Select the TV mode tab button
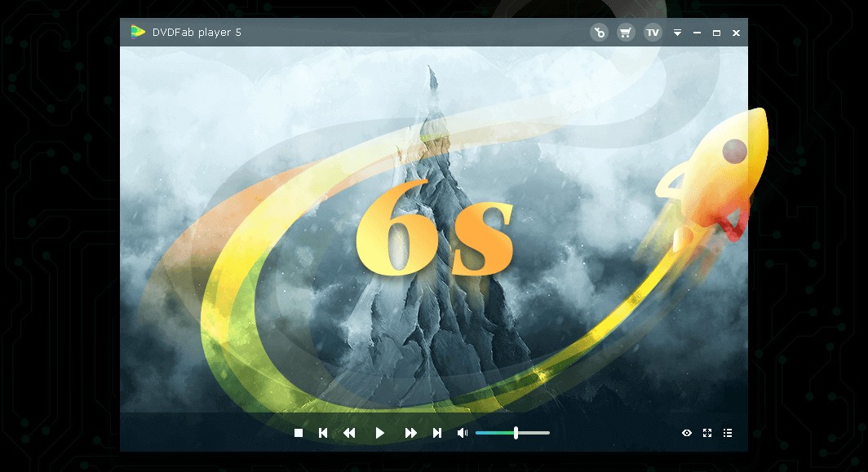The image size is (868, 472). click(652, 33)
